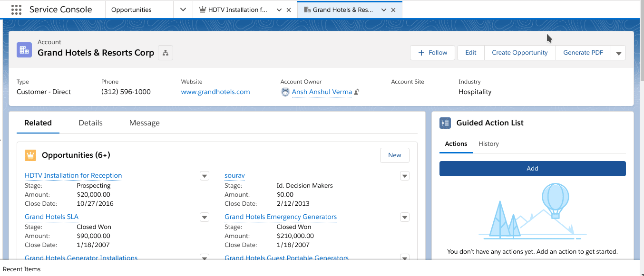Open row actions for Grand Hotels Generator Installations
The width and height of the screenshot is (644, 276).
click(x=205, y=257)
